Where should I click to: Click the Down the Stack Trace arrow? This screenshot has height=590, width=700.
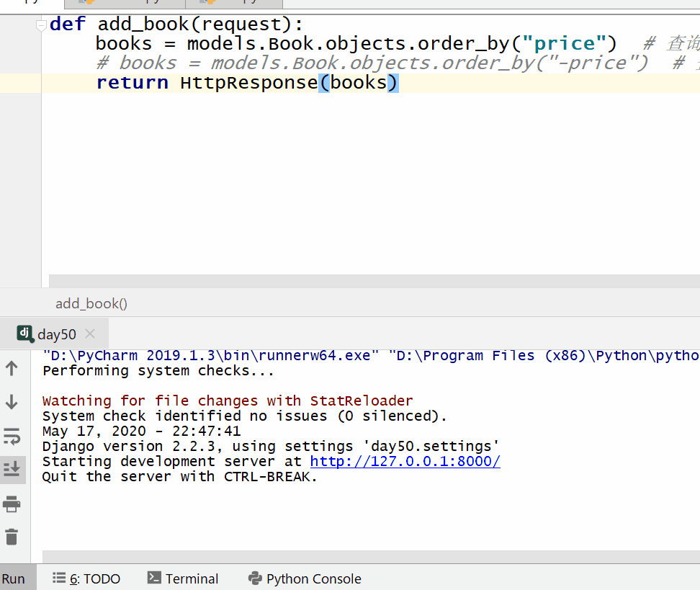point(12,402)
